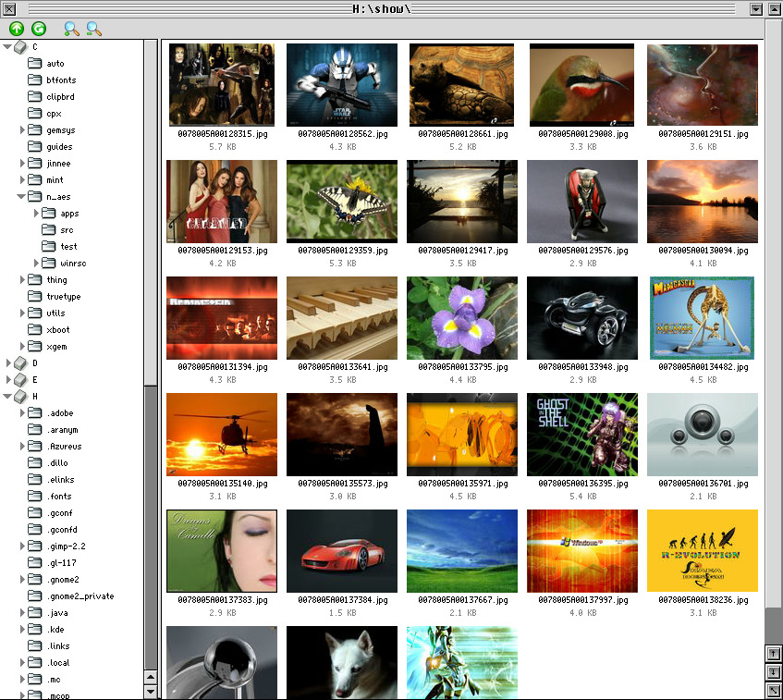Select the E drive icon in tree

pyautogui.click(x=19, y=380)
